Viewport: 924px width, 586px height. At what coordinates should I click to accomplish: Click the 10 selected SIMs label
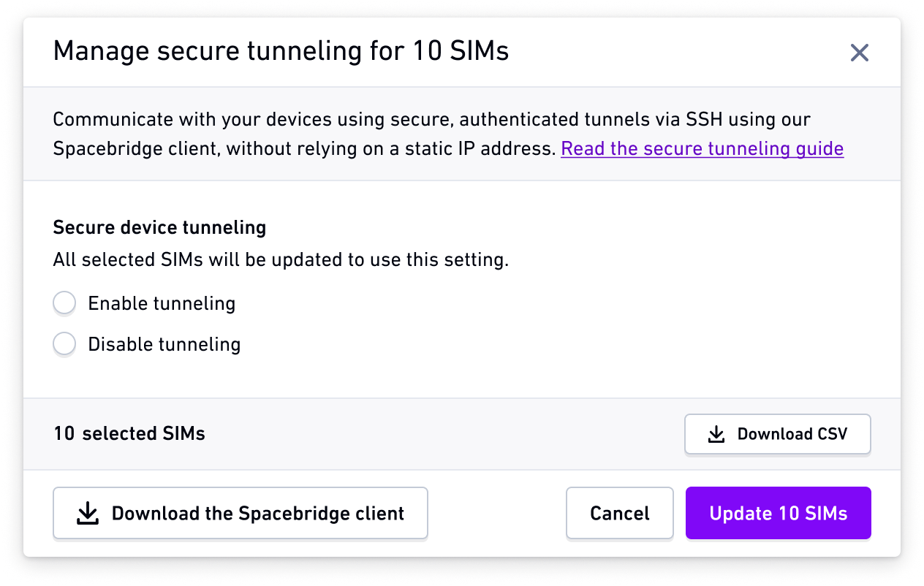coord(129,434)
